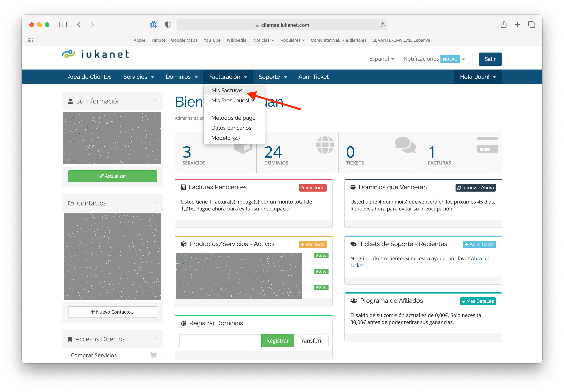564x392 pixels.
Task: Select Métodos de pago
Action: pyautogui.click(x=234, y=118)
